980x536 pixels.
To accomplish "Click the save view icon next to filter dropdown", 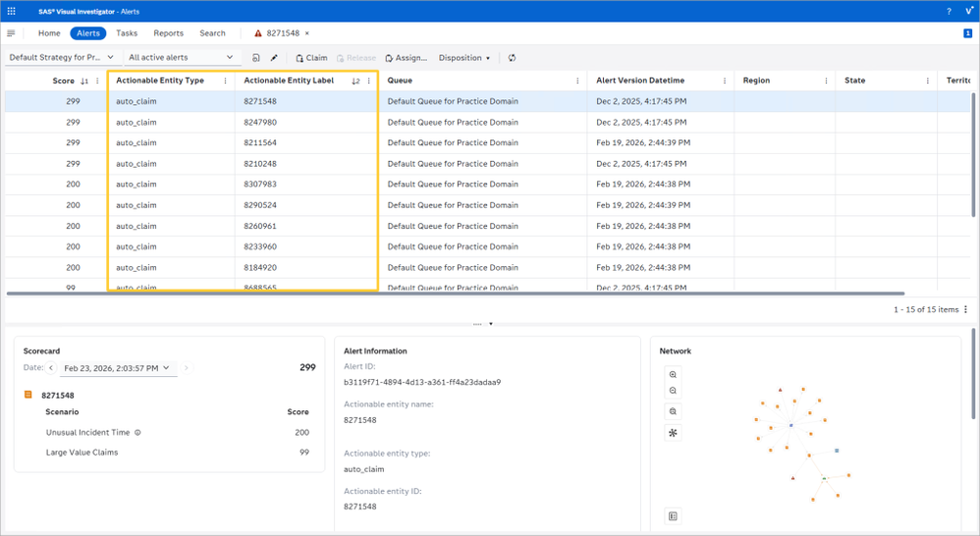I will point(255,58).
